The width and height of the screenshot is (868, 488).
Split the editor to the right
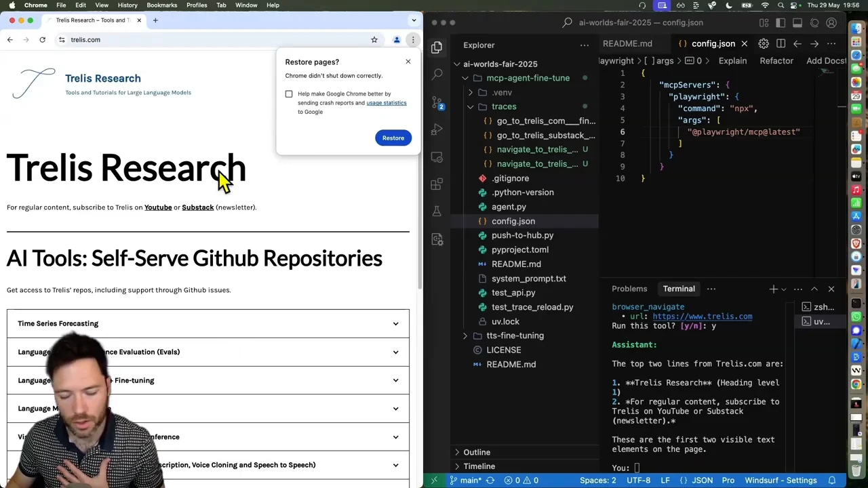pyautogui.click(x=781, y=44)
